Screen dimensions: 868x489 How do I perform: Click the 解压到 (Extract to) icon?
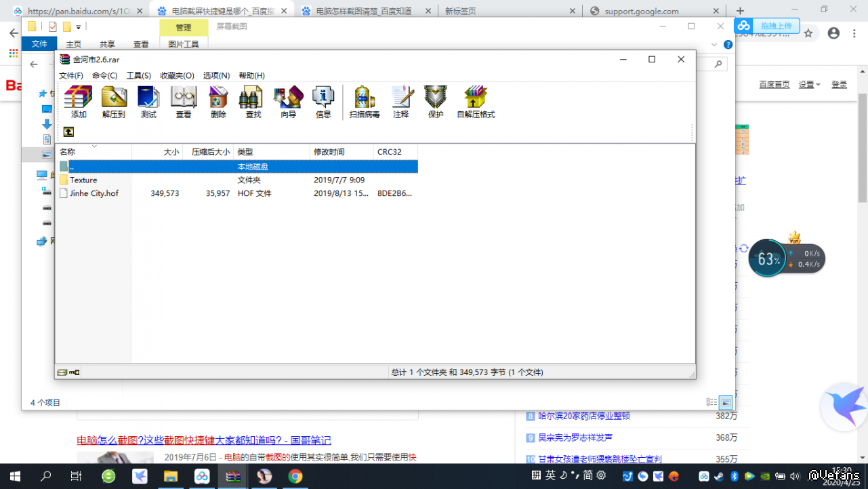[114, 98]
